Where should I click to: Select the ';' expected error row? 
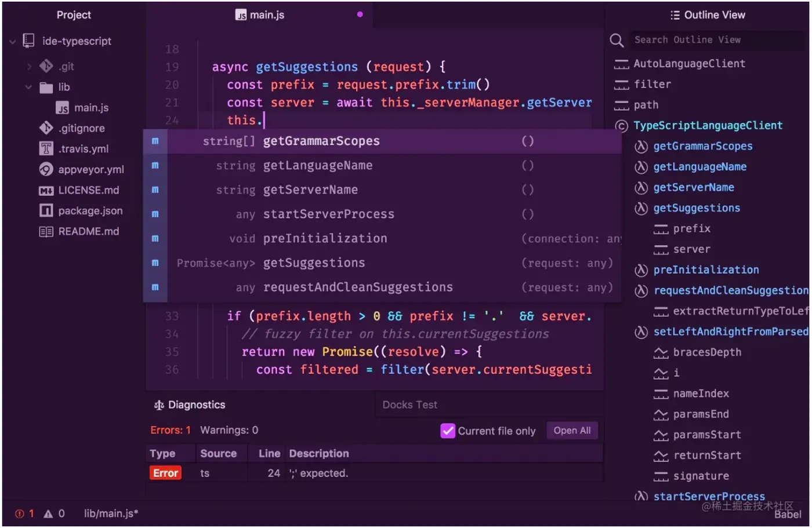375,474
